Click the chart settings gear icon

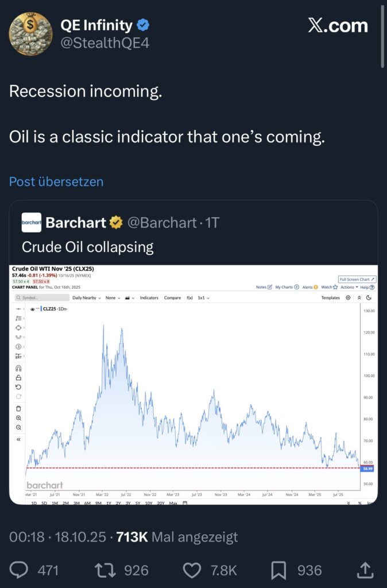click(348, 298)
